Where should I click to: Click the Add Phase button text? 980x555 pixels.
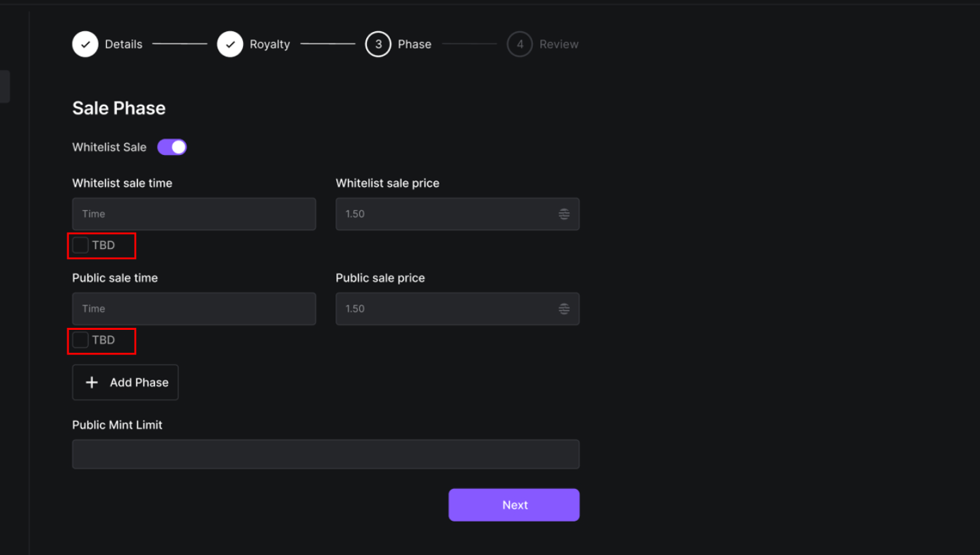pyautogui.click(x=139, y=382)
